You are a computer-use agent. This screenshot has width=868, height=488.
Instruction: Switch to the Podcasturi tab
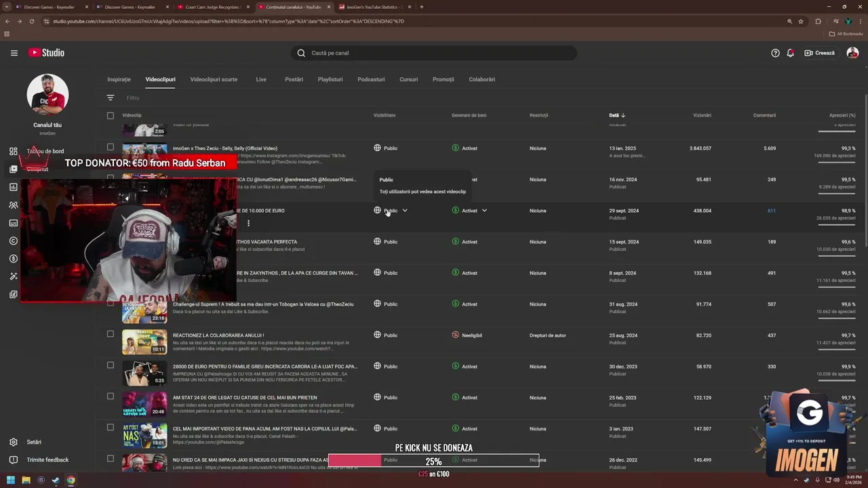[371, 79]
